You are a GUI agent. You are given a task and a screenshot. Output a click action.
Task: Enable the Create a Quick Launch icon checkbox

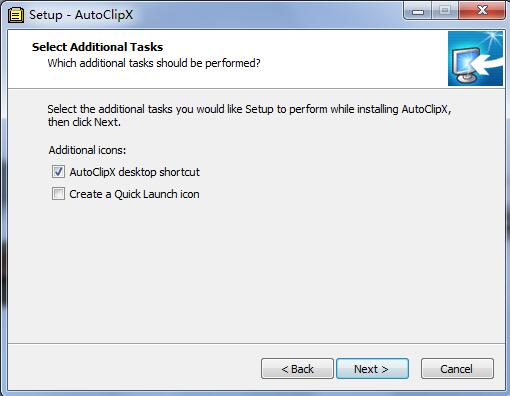(58, 194)
